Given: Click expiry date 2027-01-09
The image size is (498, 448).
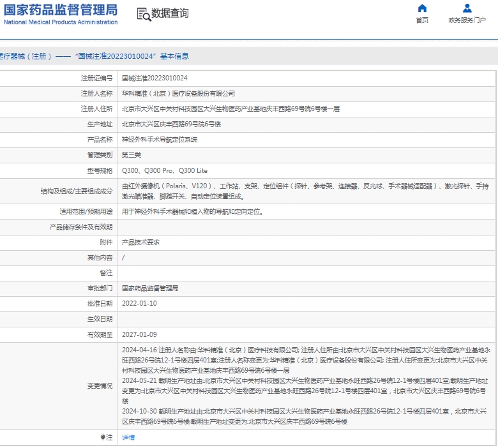Looking at the screenshot, I should [x=139, y=334].
